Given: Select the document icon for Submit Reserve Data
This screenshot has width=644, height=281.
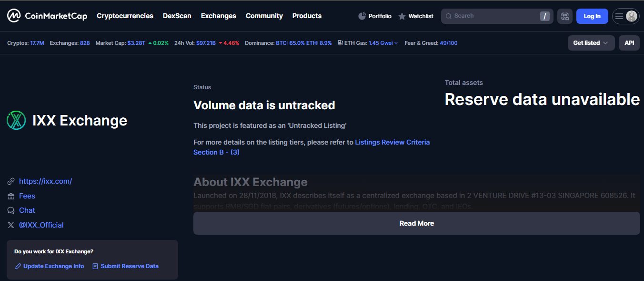Looking at the screenshot, I should [x=95, y=266].
